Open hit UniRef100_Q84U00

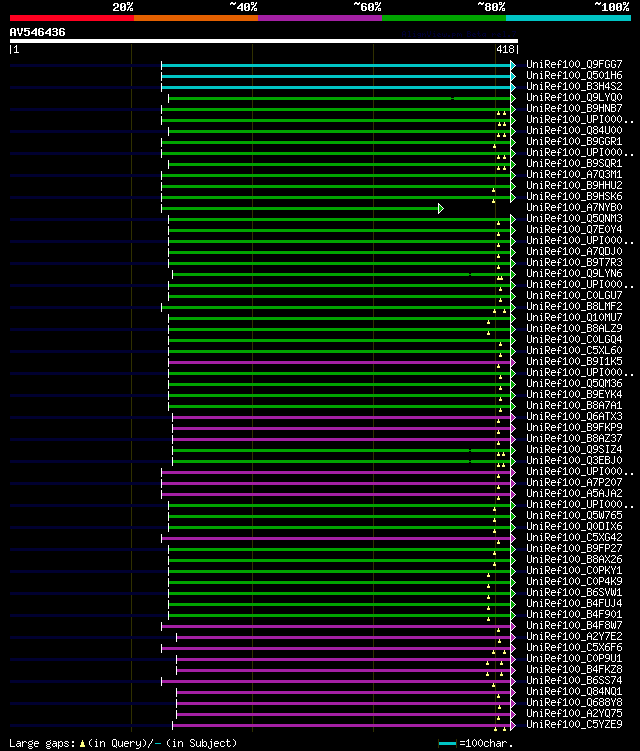pyautogui.click(x=574, y=130)
